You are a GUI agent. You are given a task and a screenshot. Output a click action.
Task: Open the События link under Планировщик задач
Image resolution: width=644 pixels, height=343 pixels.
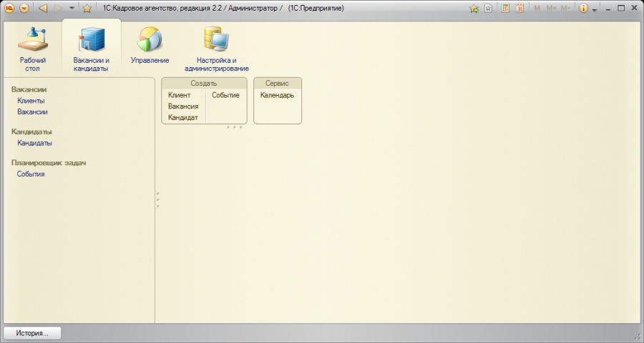click(31, 174)
